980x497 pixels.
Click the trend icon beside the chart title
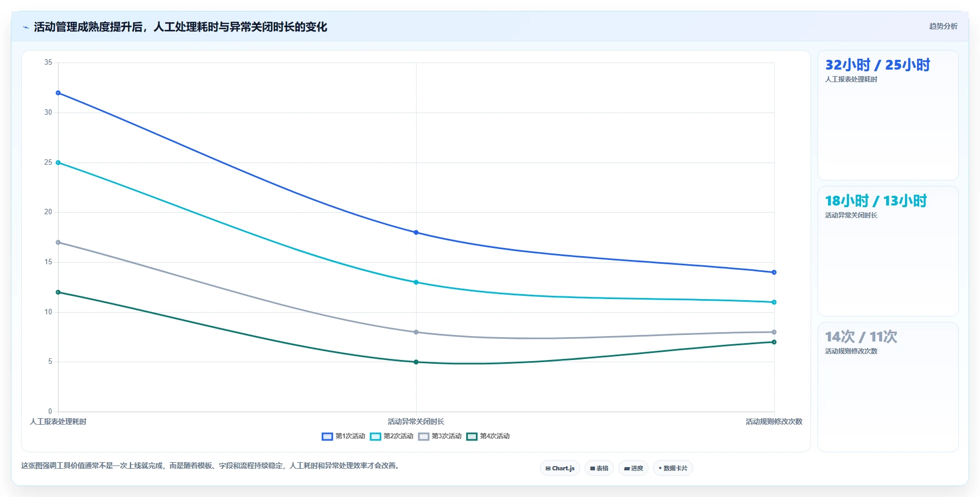tap(26, 27)
